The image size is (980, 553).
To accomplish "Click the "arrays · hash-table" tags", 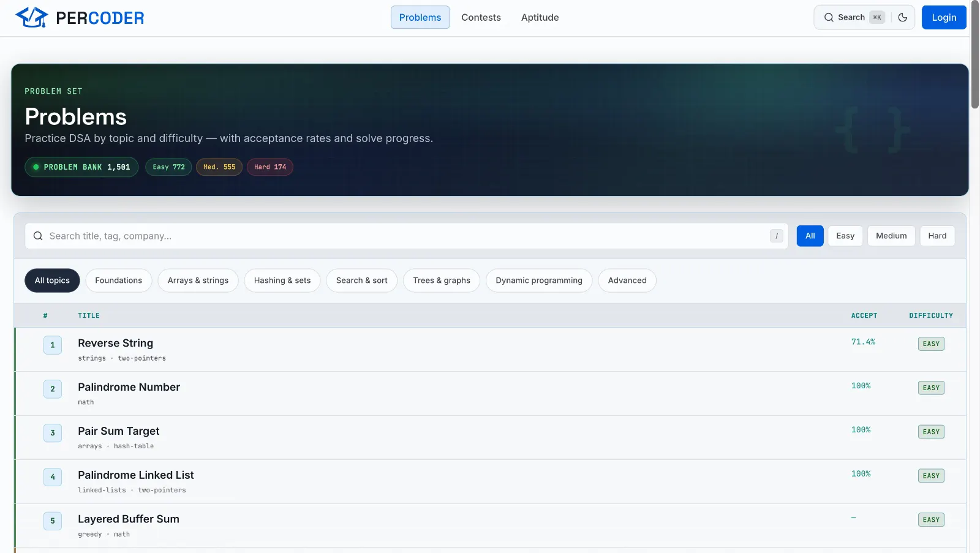I will (x=116, y=447).
